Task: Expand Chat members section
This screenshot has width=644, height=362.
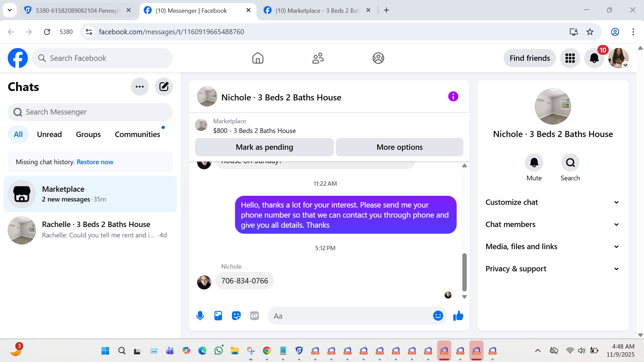Action: click(552, 224)
